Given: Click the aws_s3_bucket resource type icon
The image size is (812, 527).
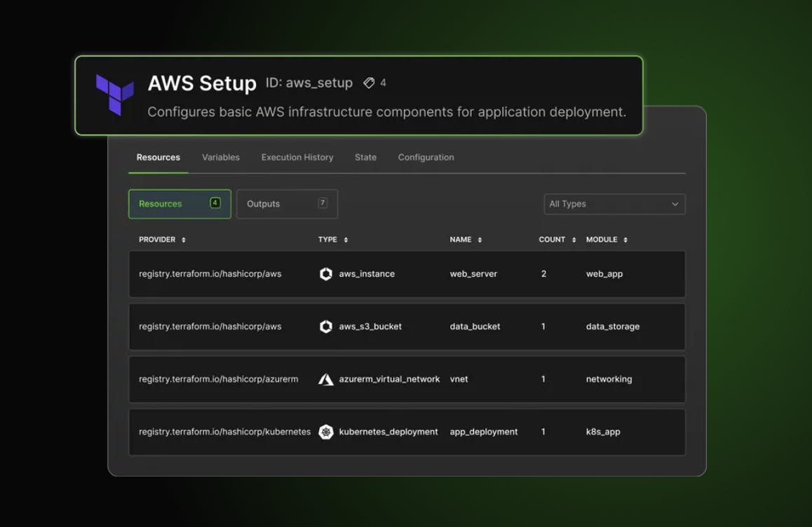Looking at the screenshot, I should tap(325, 327).
